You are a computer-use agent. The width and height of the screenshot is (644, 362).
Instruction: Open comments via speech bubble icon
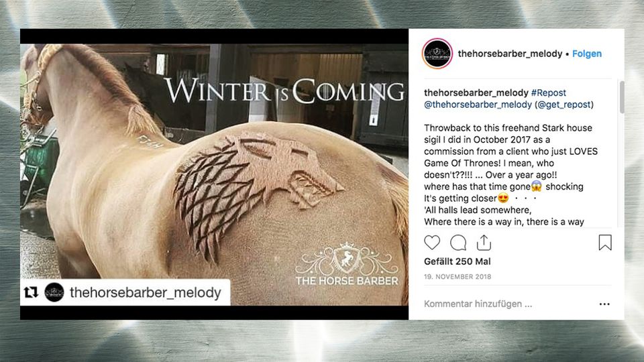coord(458,243)
